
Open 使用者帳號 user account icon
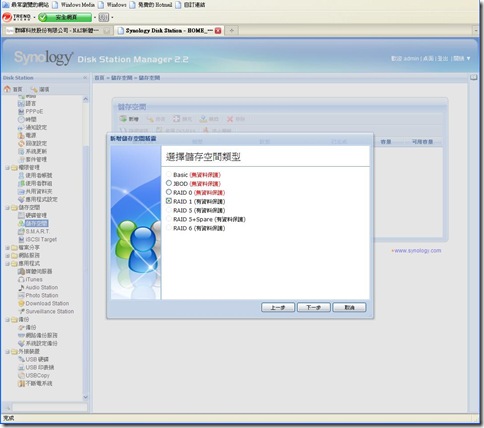(21, 175)
